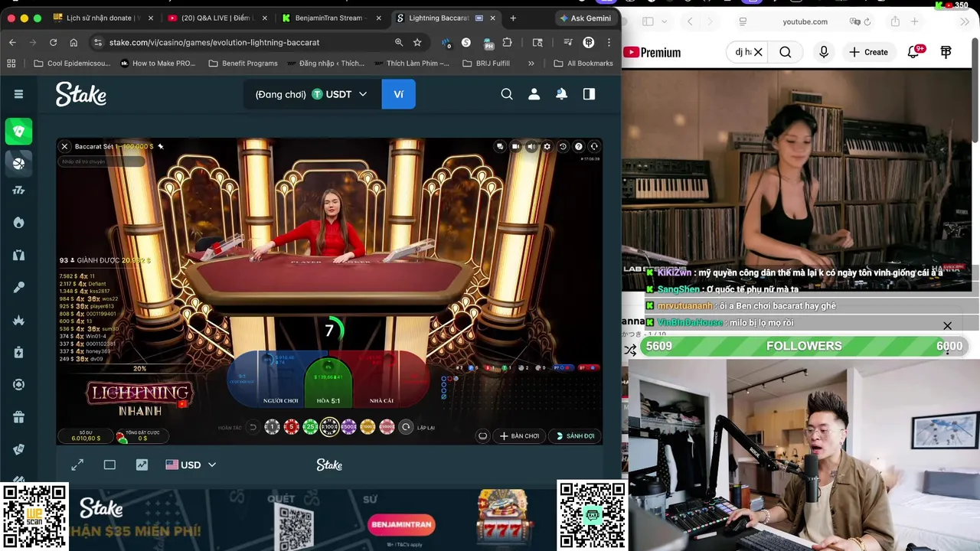Open the Benefit Programs bookmark folder
980x551 pixels.
tap(243, 64)
